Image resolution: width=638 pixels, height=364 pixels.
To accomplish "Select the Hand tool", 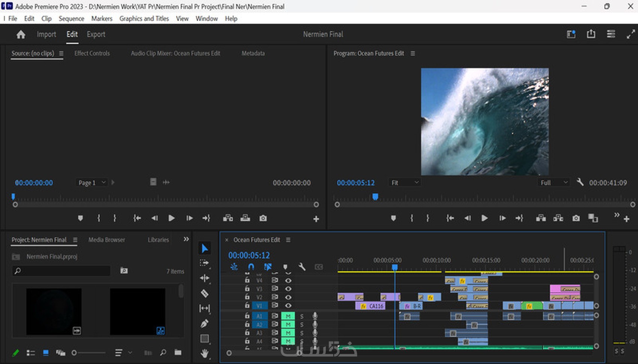I will [x=205, y=353].
